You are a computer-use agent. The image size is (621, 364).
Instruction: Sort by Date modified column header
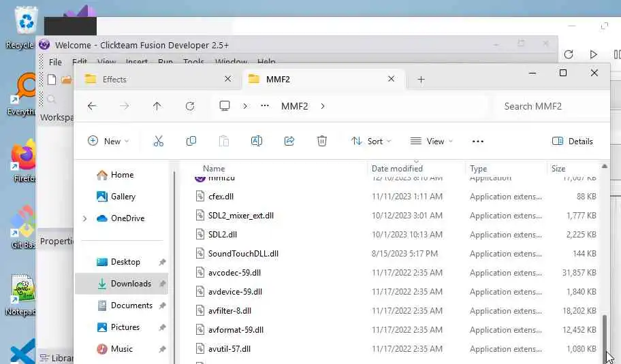tap(397, 169)
